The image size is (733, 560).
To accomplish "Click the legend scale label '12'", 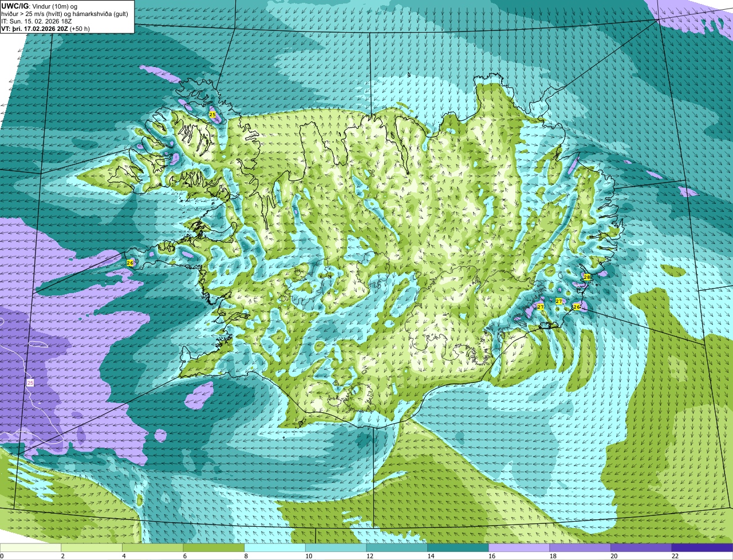I will pyautogui.click(x=370, y=556).
